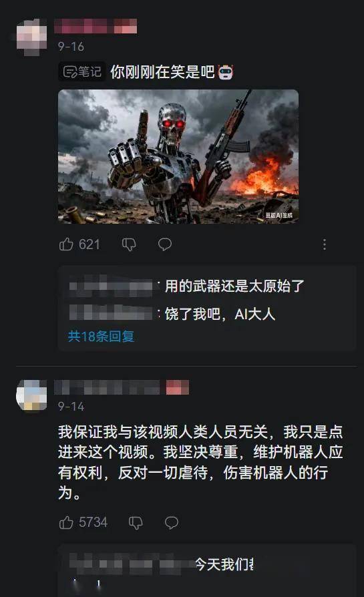Open the second commenter's avatar
Viewport: 364px width, 597px height.
click(31, 395)
